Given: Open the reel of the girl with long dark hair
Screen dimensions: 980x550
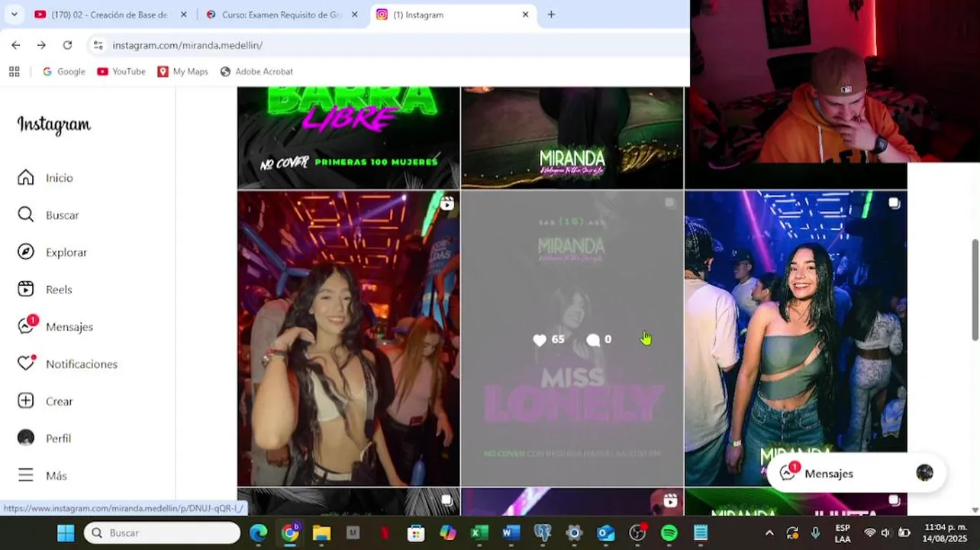Looking at the screenshot, I should (348, 338).
